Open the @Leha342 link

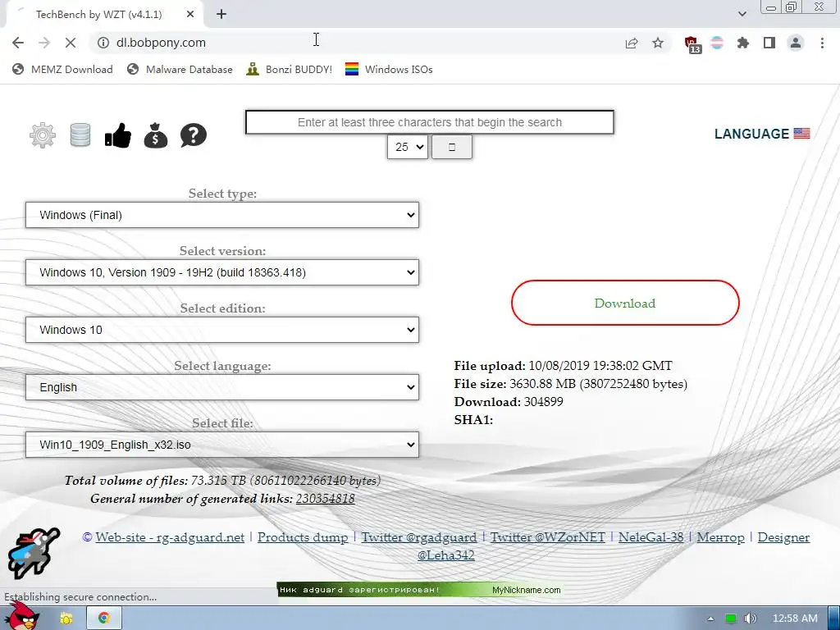pyautogui.click(x=445, y=555)
